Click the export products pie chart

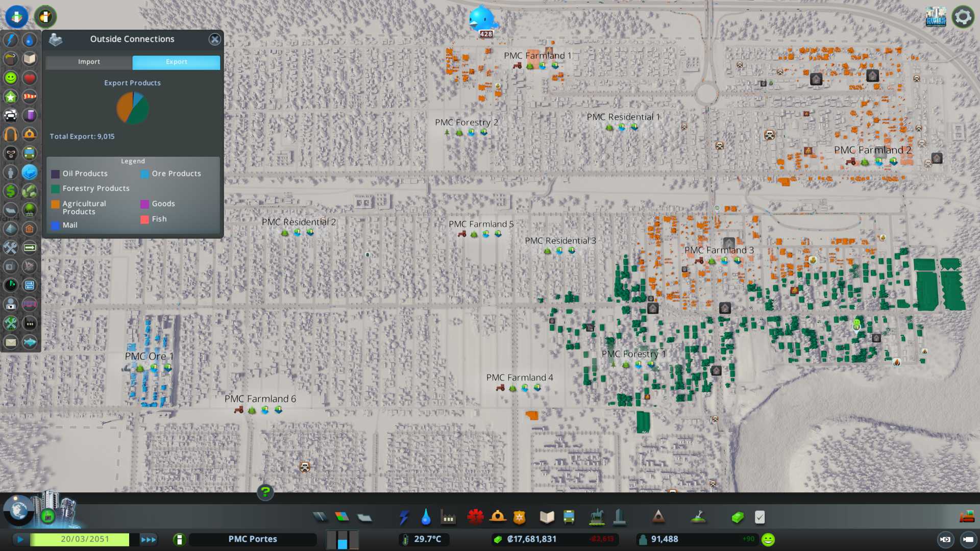point(133,108)
